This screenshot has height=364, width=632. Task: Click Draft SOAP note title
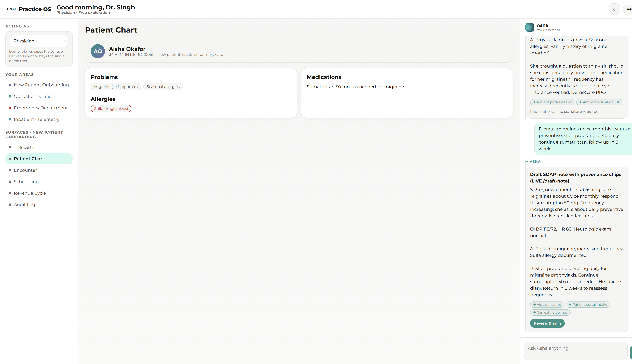click(575, 178)
